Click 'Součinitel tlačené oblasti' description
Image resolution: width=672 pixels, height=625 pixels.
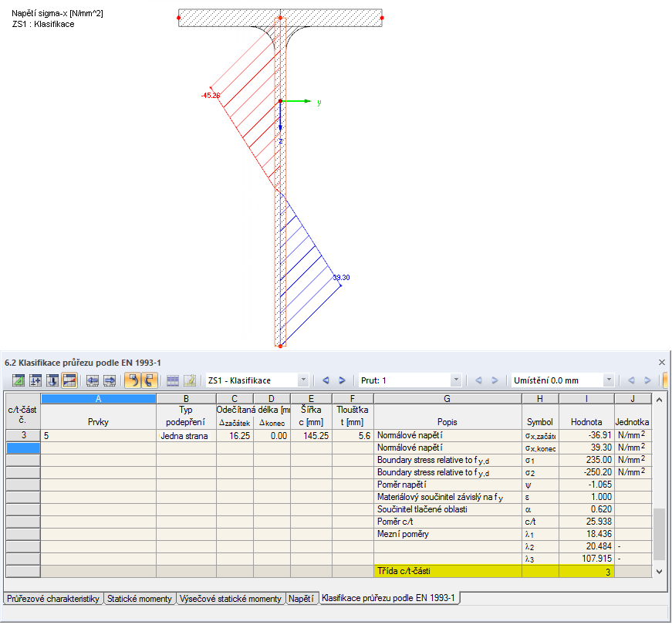point(422,510)
